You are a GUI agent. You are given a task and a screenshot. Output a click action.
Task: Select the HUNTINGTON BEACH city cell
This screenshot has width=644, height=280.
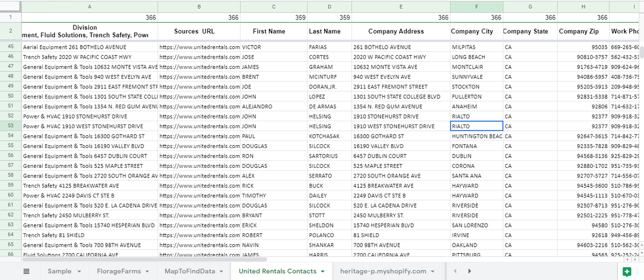(x=477, y=136)
